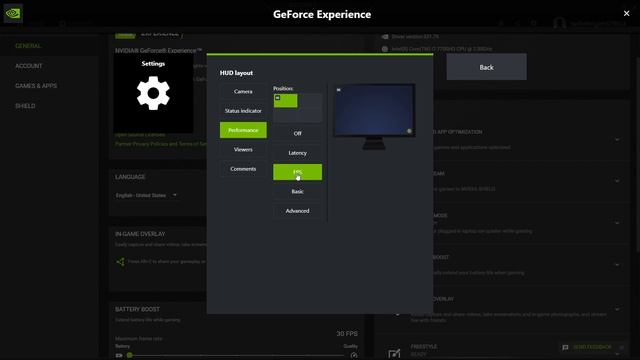Turn performance overlay Off
Image resolution: width=640 pixels, height=360 pixels.
(x=297, y=133)
